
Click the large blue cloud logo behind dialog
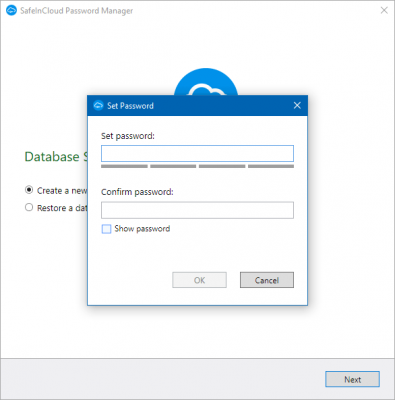206,82
